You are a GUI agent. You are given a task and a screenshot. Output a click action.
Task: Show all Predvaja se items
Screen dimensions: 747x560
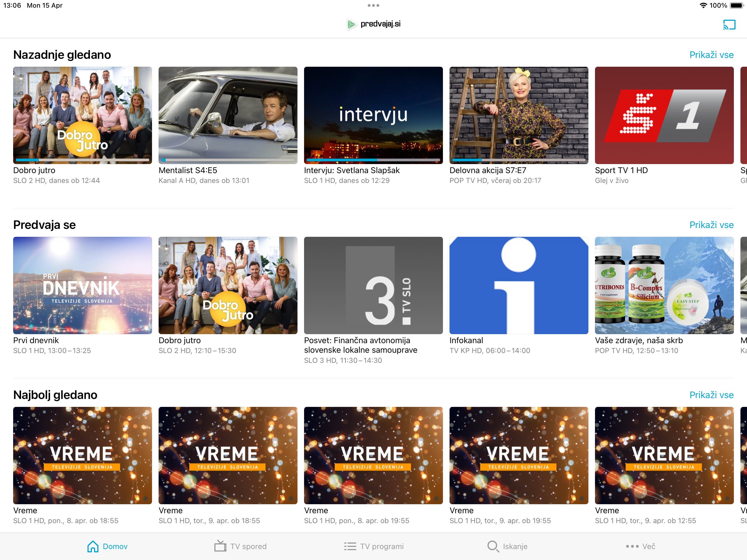711,225
